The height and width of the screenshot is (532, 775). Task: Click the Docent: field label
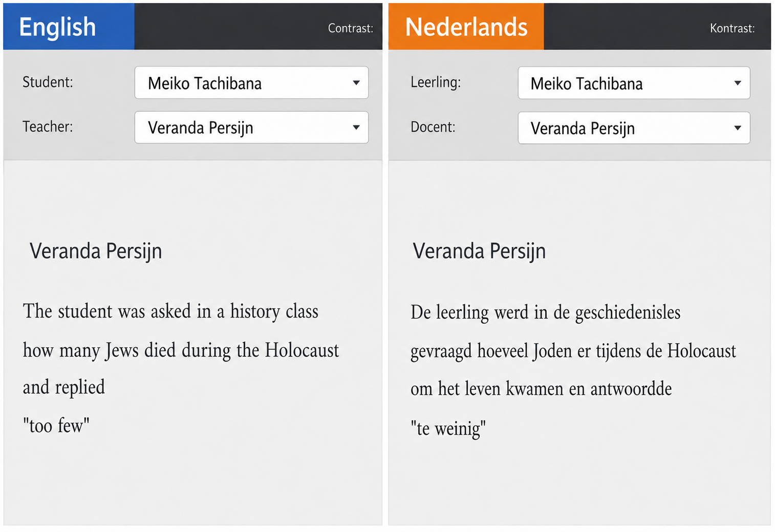pos(433,127)
